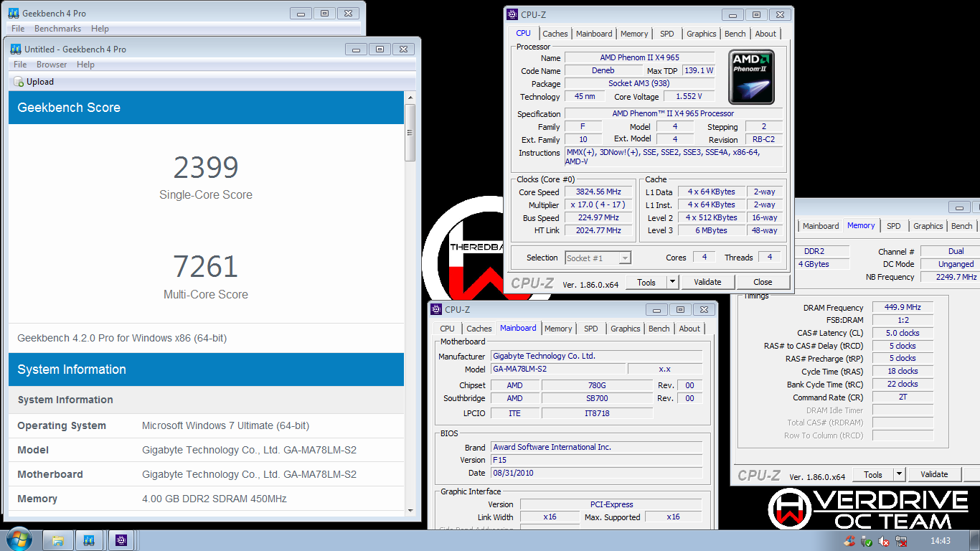Click the Multiplier value x 17.0 ( 4 - 17 )
The width and height of the screenshot is (980, 551).
(x=598, y=205)
